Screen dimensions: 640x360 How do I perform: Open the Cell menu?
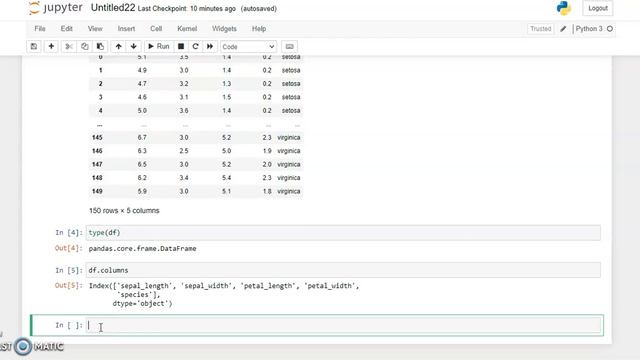pyautogui.click(x=156, y=29)
